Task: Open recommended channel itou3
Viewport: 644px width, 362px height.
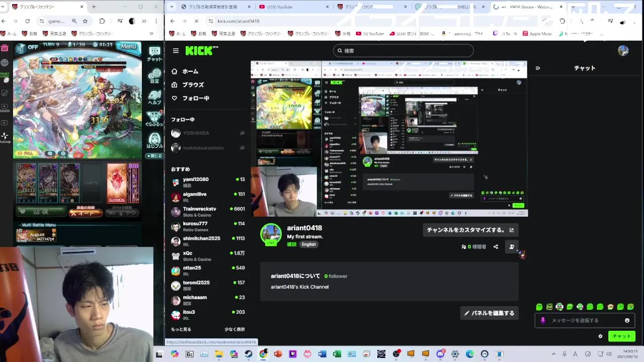Action: point(207,315)
